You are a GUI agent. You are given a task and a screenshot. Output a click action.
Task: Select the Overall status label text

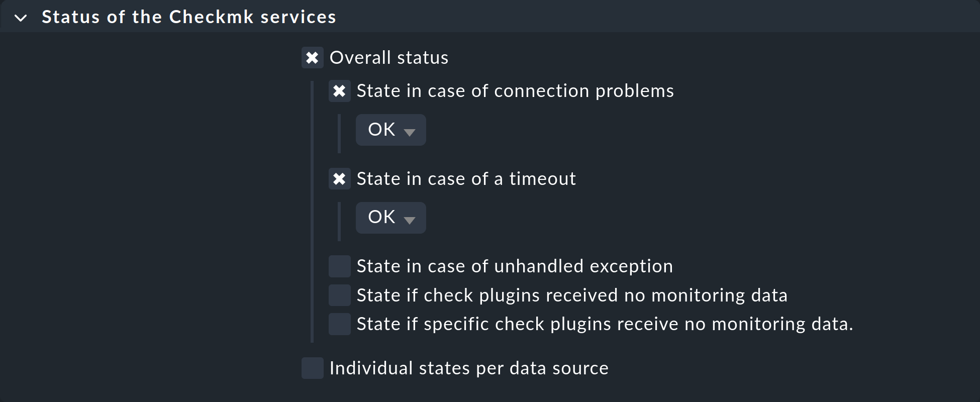(388, 58)
